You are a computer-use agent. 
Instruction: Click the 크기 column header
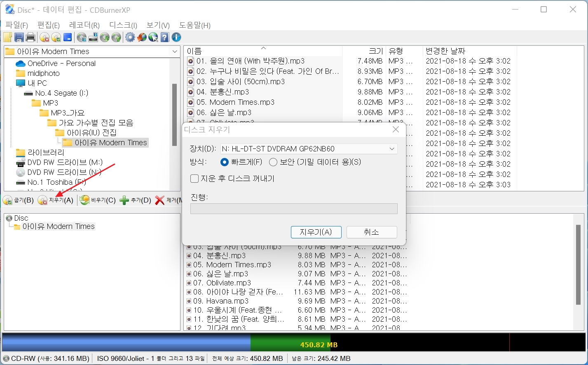point(364,51)
